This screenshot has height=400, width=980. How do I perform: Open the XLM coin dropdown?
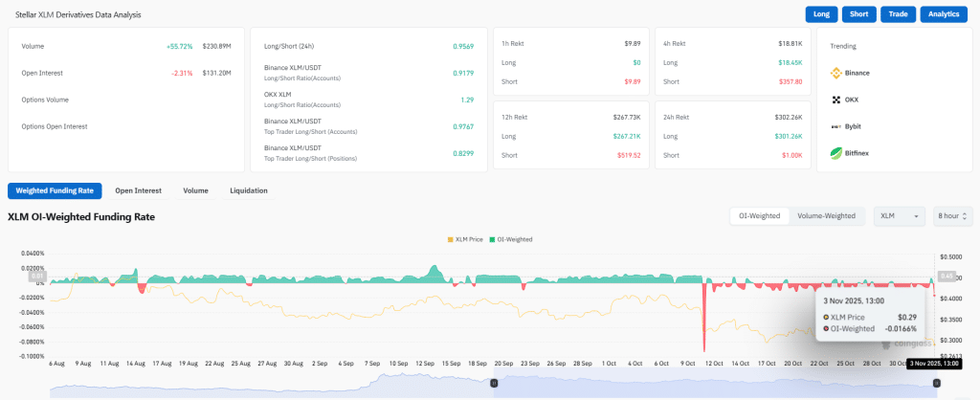(x=899, y=216)
